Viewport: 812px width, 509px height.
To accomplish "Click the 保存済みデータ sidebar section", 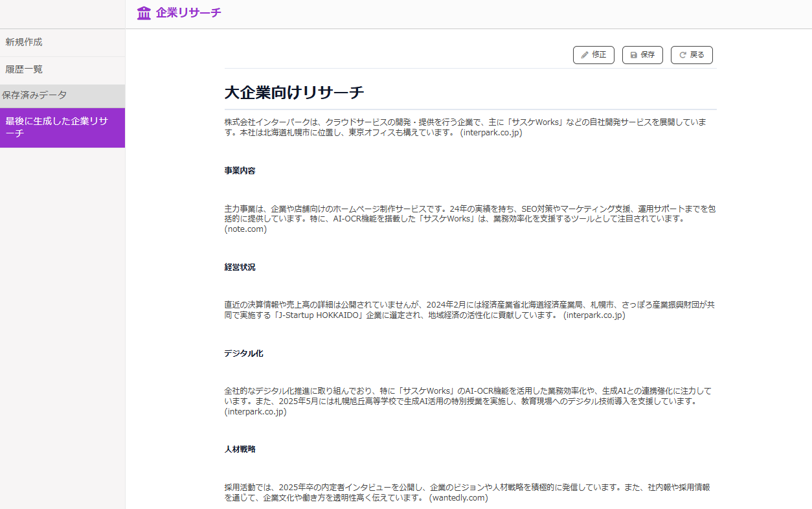I will (34, 95).
